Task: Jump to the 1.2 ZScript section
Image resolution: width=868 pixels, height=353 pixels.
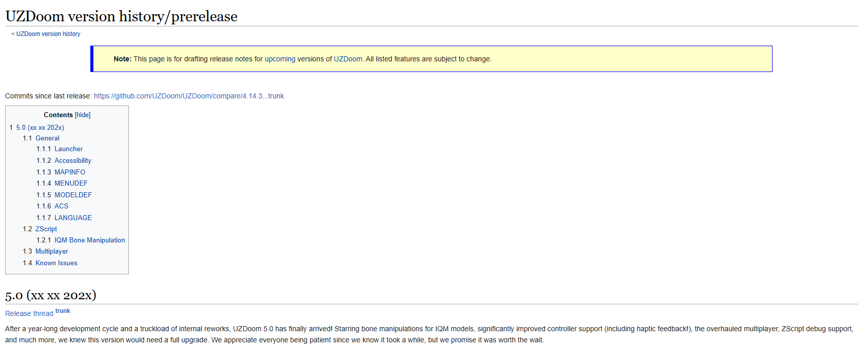Action: (x=40, y=229)
